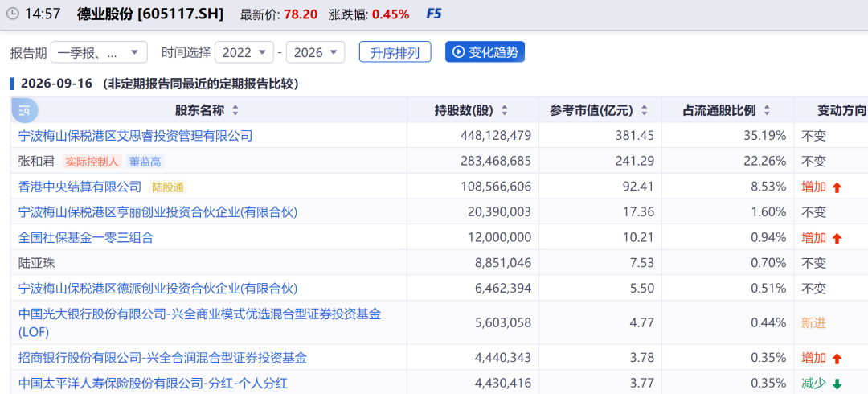Open 宁波梅山保税港区艾思睿投资管理有限公司 link
This screenshot has width=868, height=394.
pos(136,135)
